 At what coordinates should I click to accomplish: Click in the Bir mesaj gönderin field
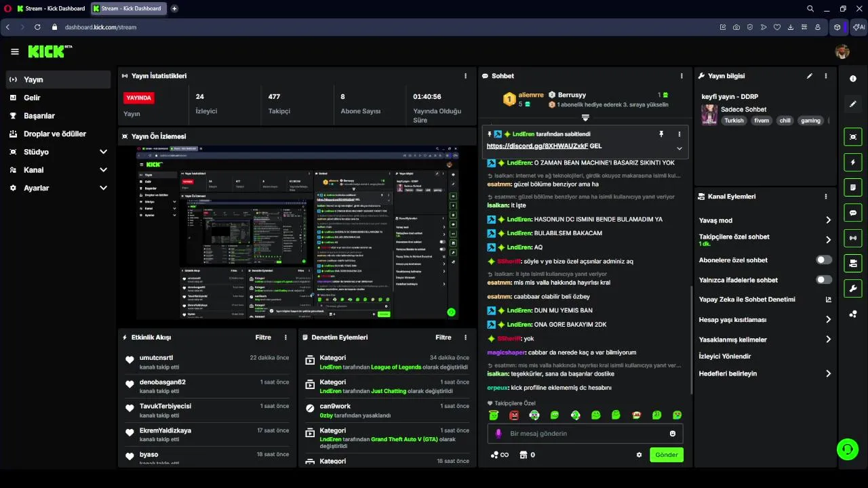585,434
